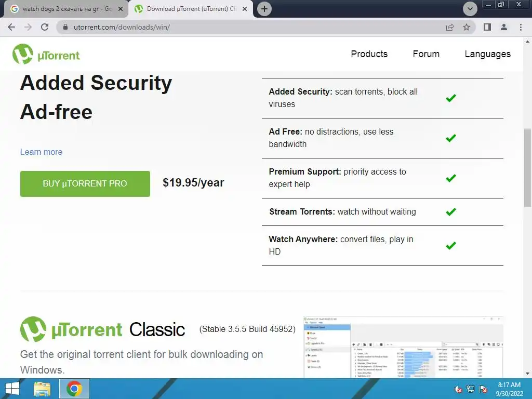Close the Download µTorrent tab
Viewport: 532px width, 399px height.
point(245,9)
